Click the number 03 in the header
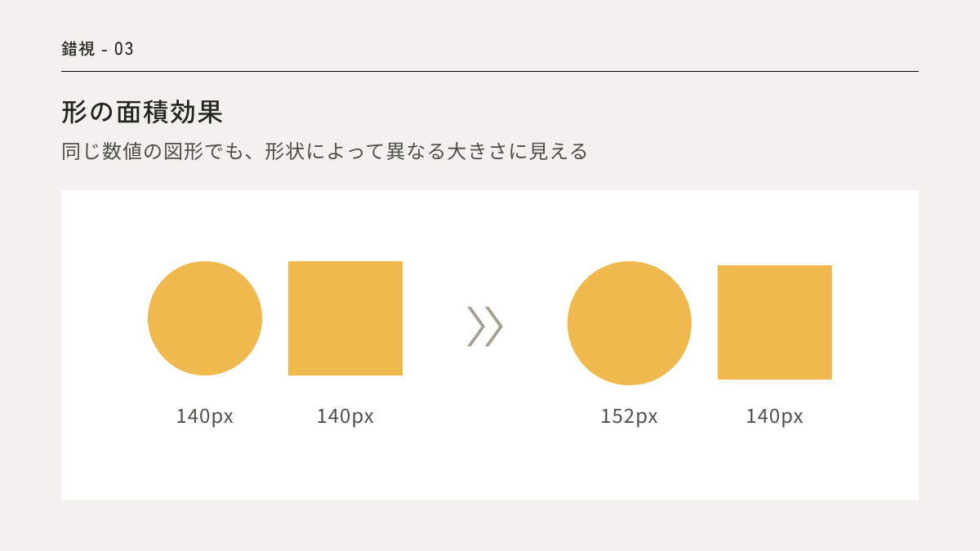 [x=124, y=49]
